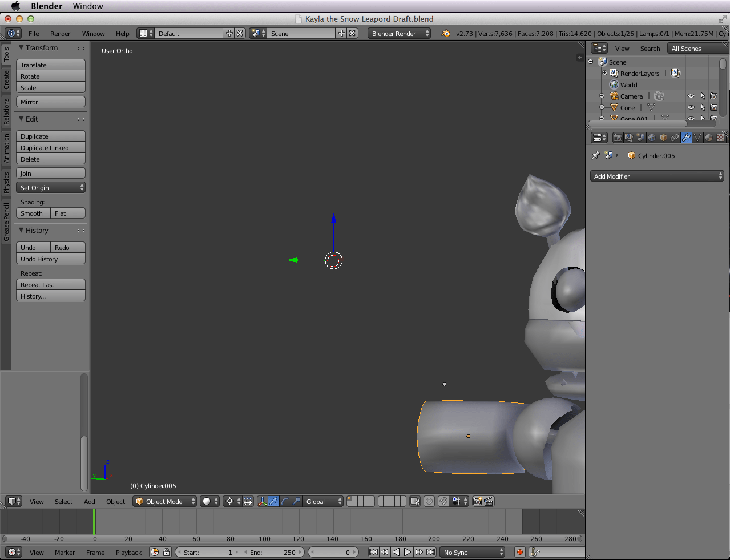Click the Cone mesh data icon in outliner

tap(651, 107)
